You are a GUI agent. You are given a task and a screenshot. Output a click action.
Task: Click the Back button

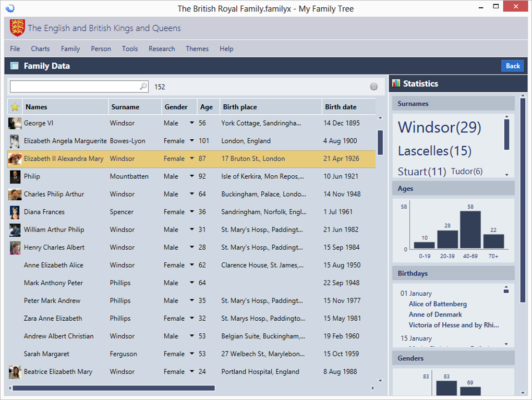(x=512, y=66)
